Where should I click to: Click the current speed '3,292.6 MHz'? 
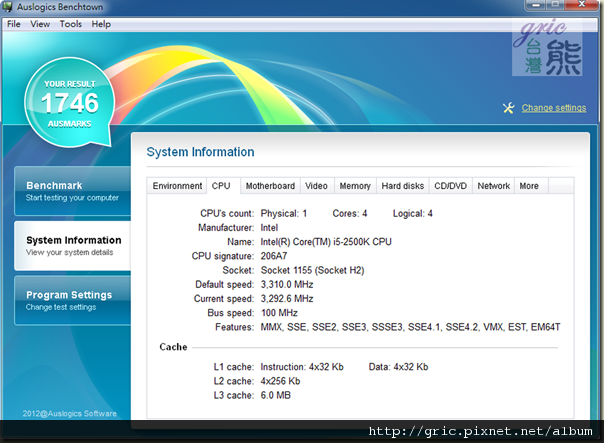pos(287,299)
